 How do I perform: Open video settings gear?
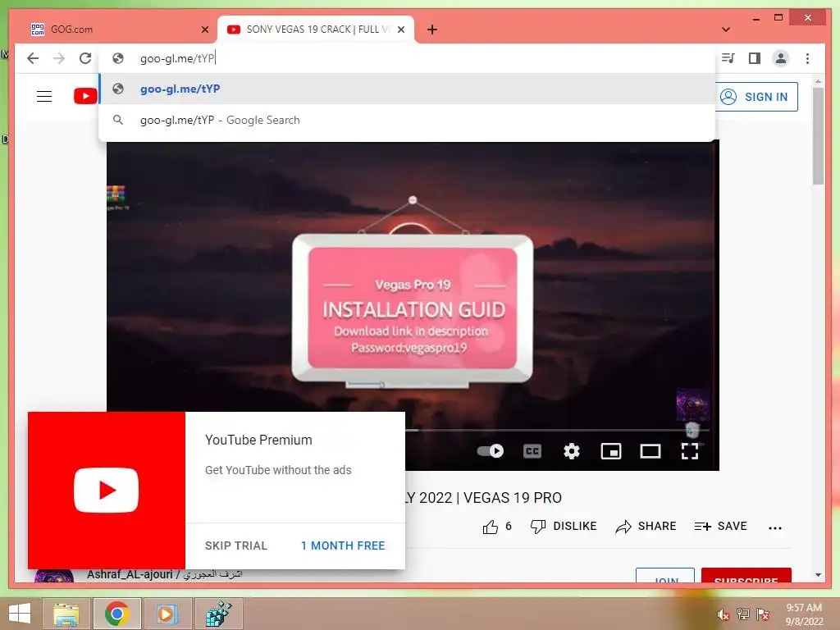pyautogui.click(x=571, y=451)
